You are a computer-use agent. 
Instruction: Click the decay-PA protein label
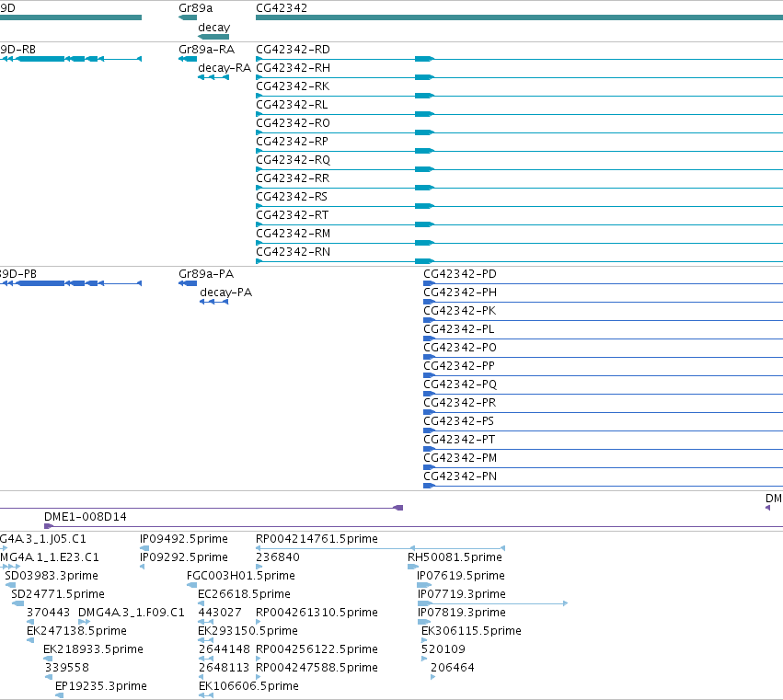[x=225, y=293]
